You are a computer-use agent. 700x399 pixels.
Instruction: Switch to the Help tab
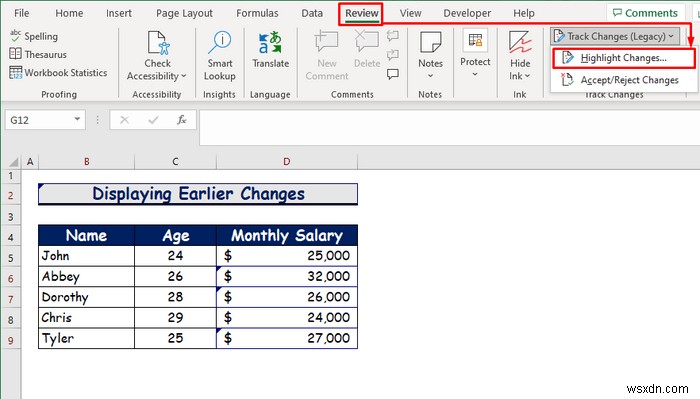(x=524, y=13)
